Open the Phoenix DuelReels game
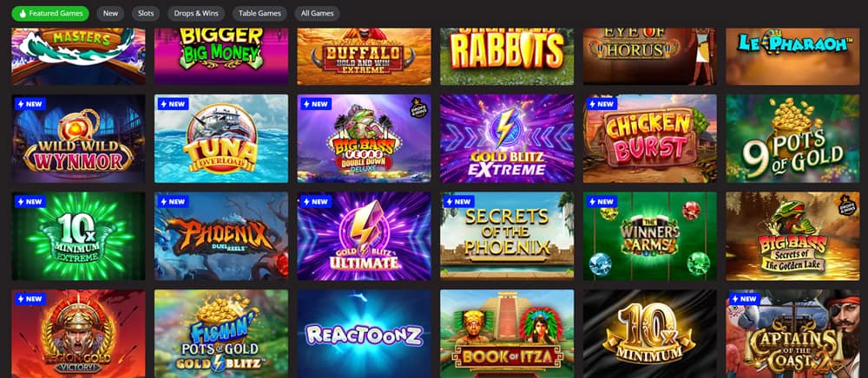868x378 pixels. [x=221, y=237]
